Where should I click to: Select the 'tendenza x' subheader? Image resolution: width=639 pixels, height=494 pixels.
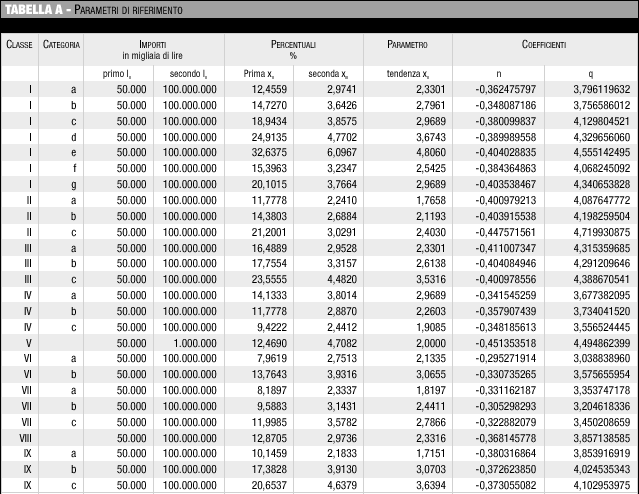[x=408, y=74]
